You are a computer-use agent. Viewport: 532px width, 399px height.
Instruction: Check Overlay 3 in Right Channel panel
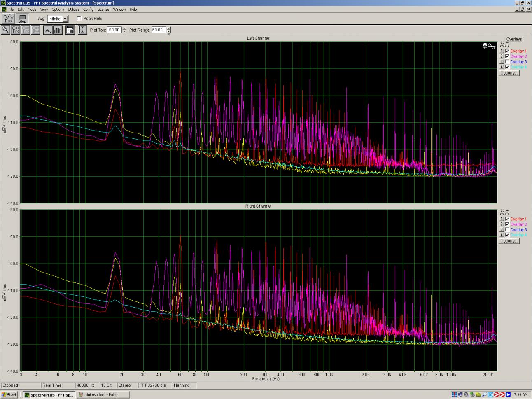pos(507,230)
